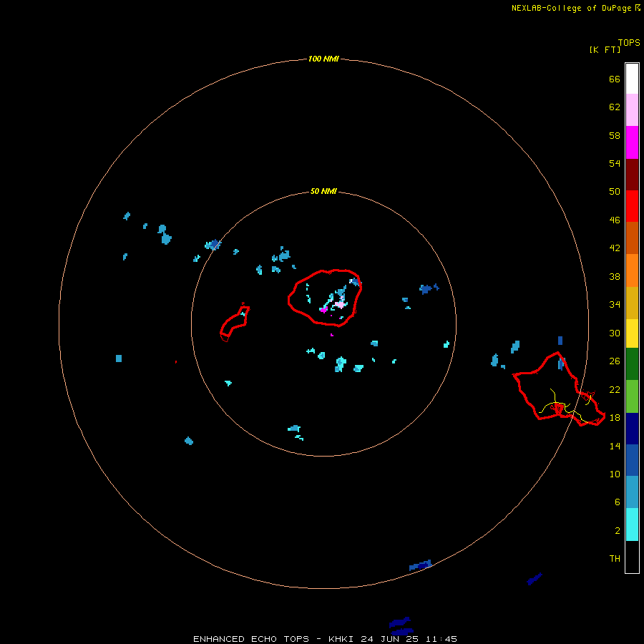This screenshot has height=644, width=644.
Task: Click the legend value '30'
Action: pos(615,333)
